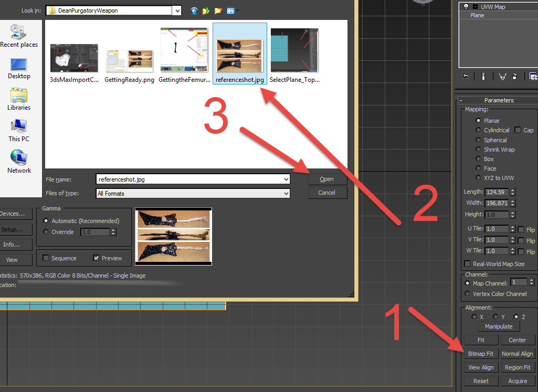Go to Desktop location

pos(19,69)
